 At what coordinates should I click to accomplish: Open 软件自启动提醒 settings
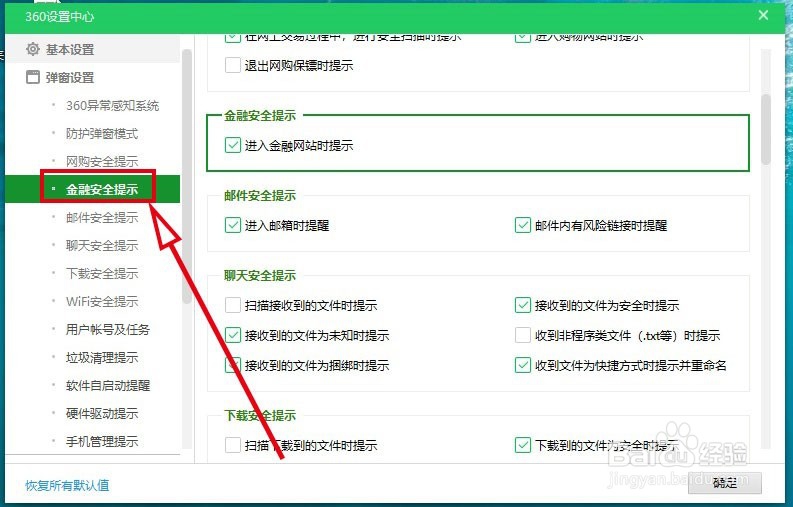(108, 386)
